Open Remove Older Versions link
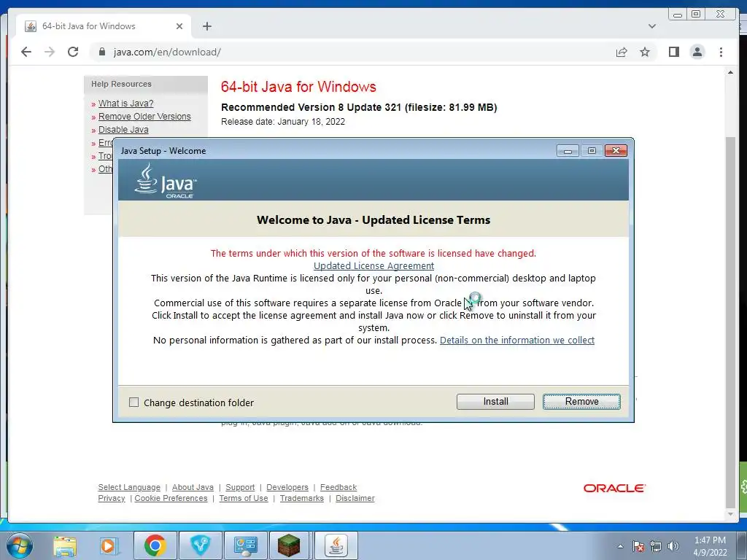 coord(144,116)
